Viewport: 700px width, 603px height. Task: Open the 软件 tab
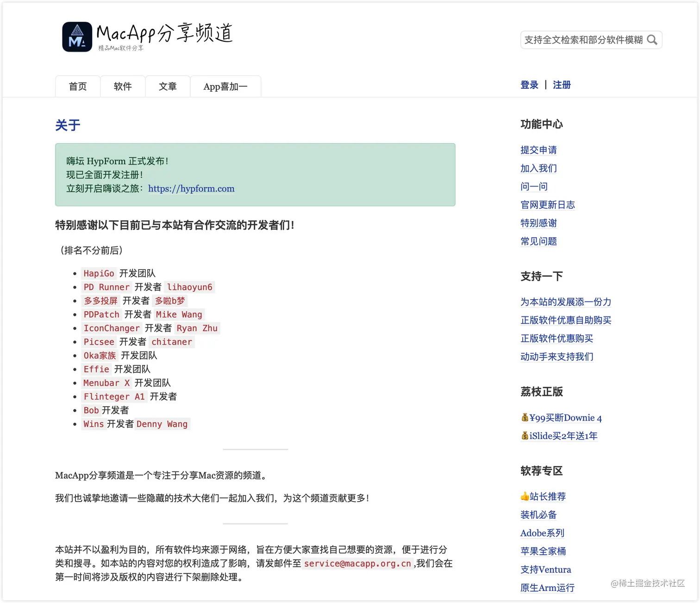tap(123, 87)
